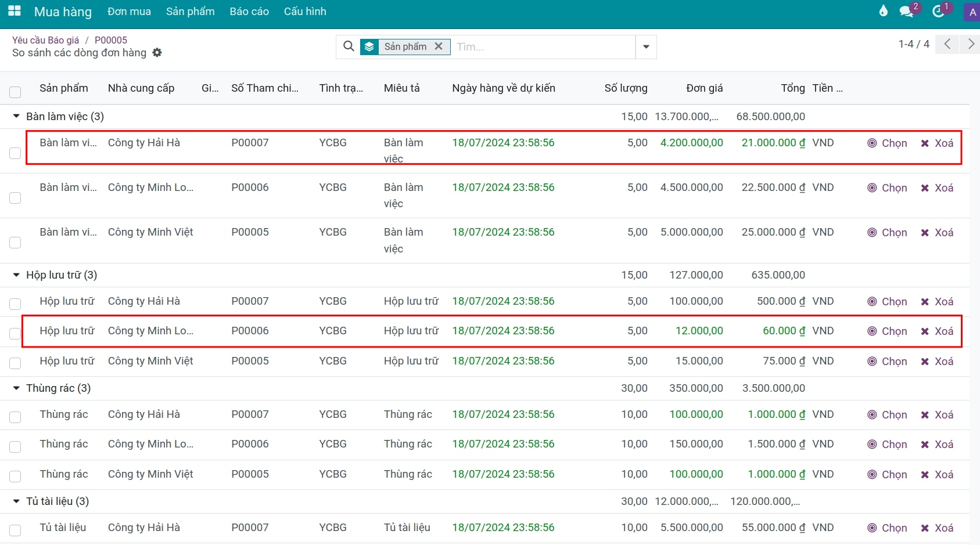Click the search magnifier icon
The height and width of the screenshot is (545, 980).
pyautogui.click(x=349, y=46)
